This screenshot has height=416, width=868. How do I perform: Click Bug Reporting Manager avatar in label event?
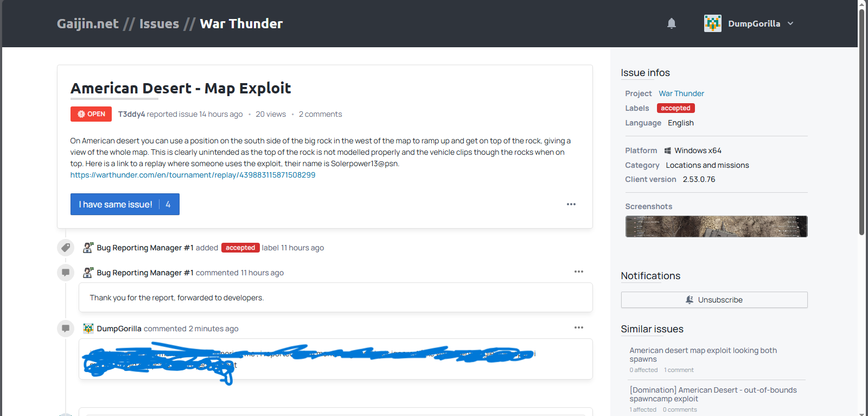coord(88,248)
